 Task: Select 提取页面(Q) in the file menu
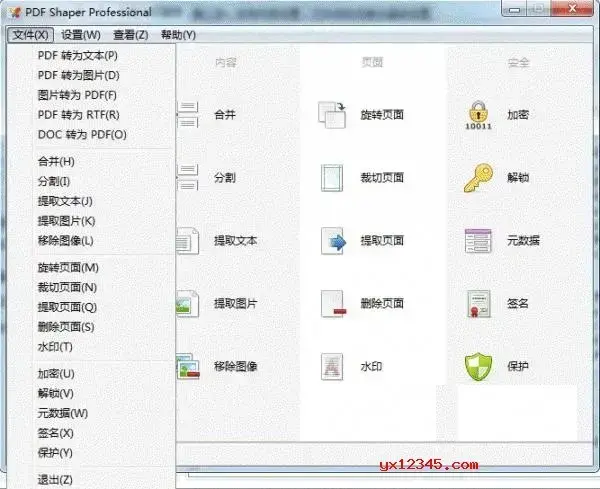tap(67, 307)
